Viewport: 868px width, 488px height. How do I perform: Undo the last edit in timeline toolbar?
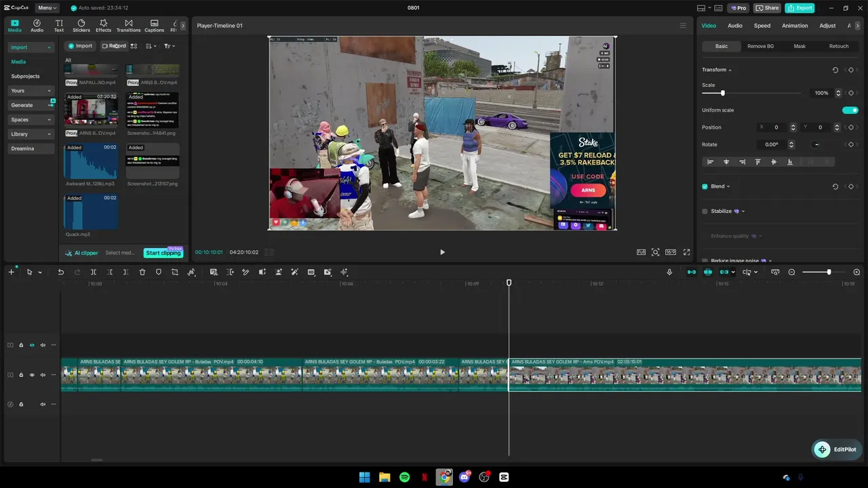coord(60,272)
